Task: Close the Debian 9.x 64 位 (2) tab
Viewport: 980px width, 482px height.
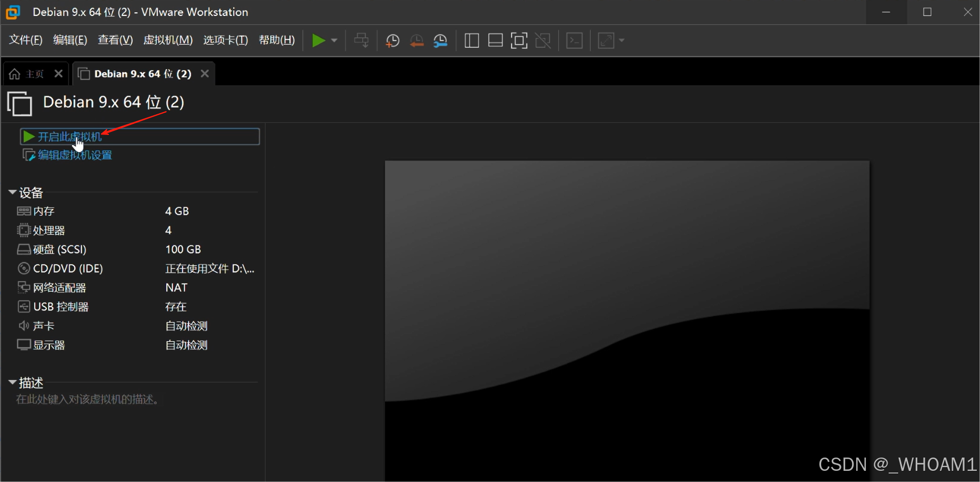Action: tap(204, 74)
